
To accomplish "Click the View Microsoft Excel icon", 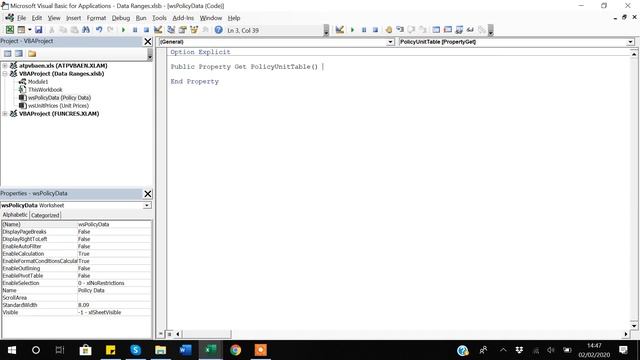I will [x=9, y=30].
